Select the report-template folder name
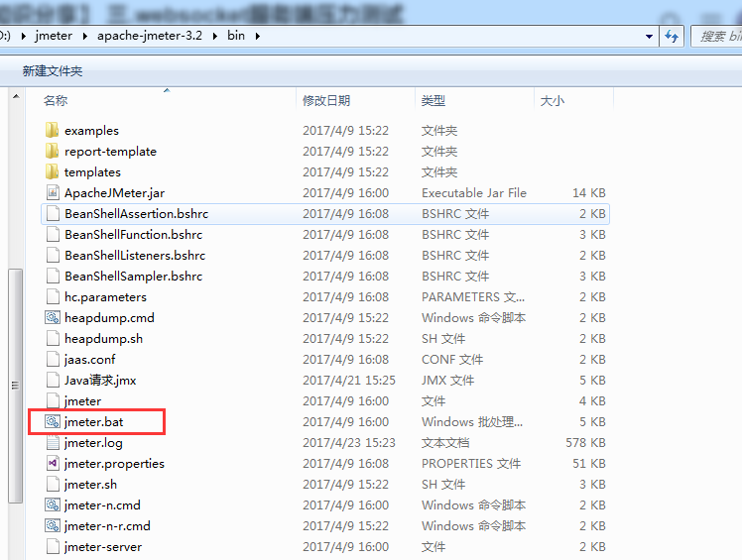Screen dimensions: 742x560 [110, 152]
